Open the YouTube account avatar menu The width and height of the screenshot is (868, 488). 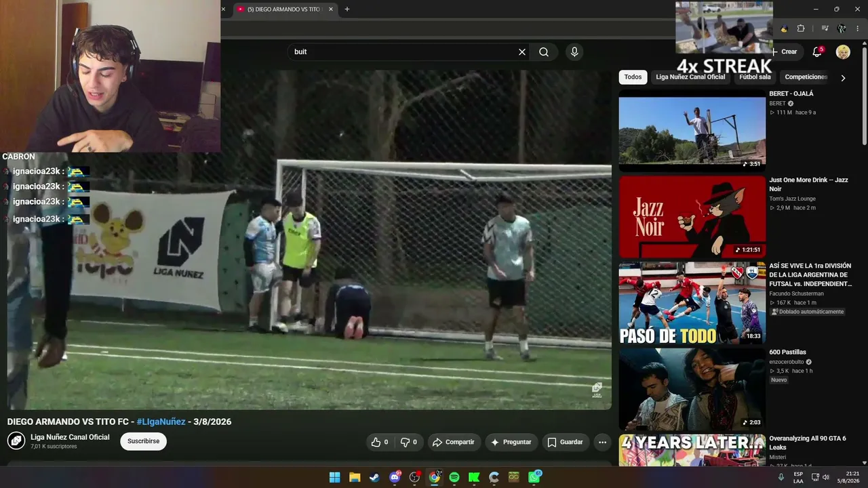(x=843, y=52)
